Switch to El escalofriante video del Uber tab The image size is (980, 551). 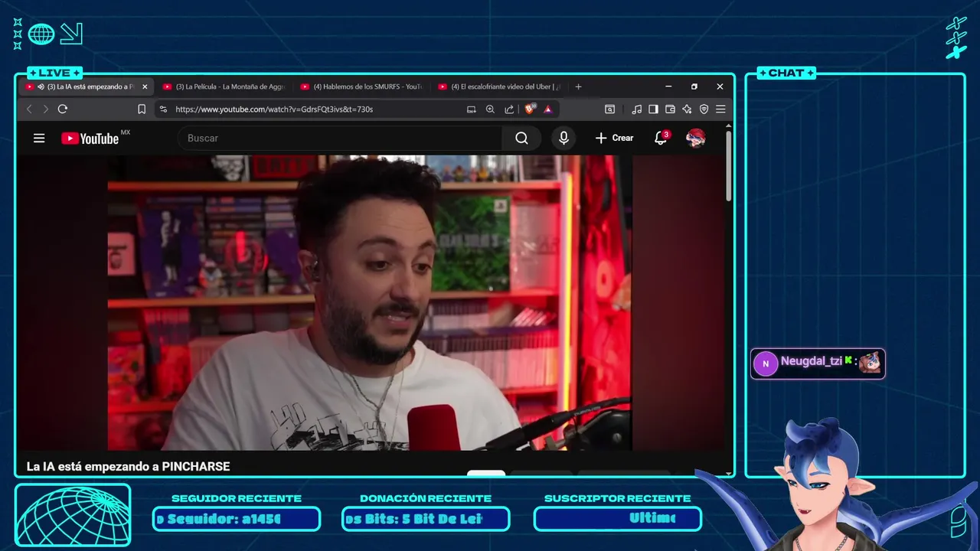(499, 87)
